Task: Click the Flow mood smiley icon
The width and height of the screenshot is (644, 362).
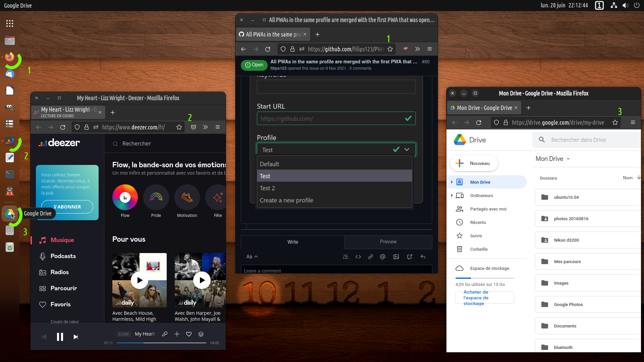Action: click(x=201, y=334)
